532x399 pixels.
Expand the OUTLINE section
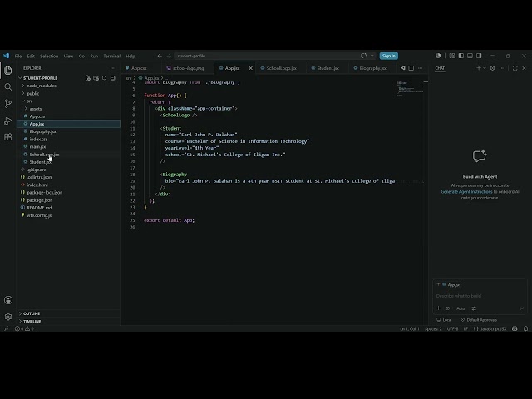coord(32,313)
